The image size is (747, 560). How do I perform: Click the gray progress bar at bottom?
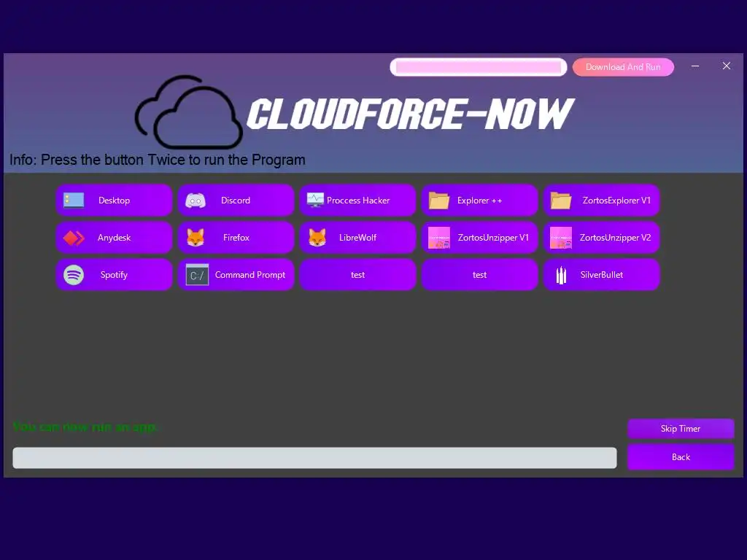coord(314,458)
